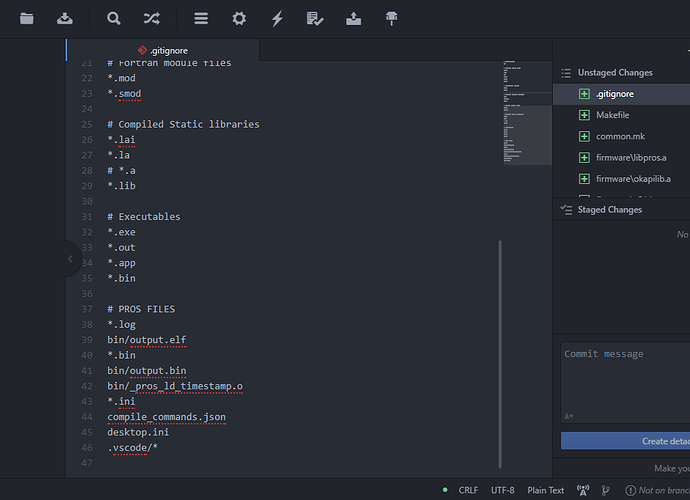Switch to the .gitignore editor tab
The width and height of the screenshot is (690, 500).
click(x=163, y=51)
